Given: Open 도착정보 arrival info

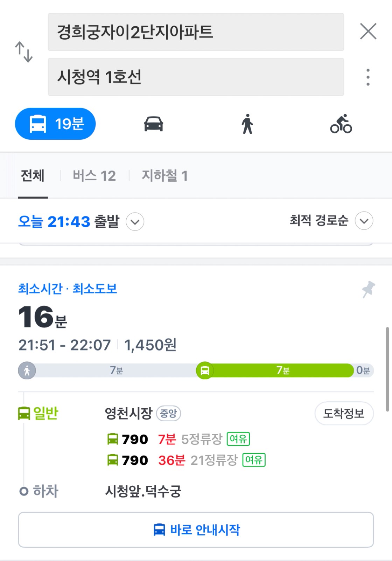Looking at the screenshot, I should point(344,414).
